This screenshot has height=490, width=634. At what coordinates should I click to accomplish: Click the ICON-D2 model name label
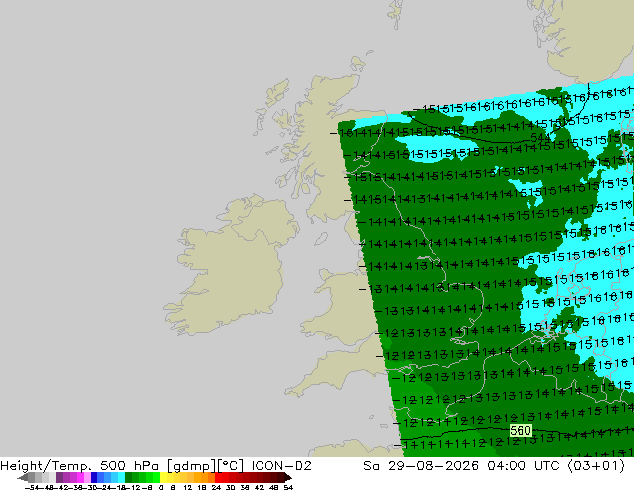(281, 466)
